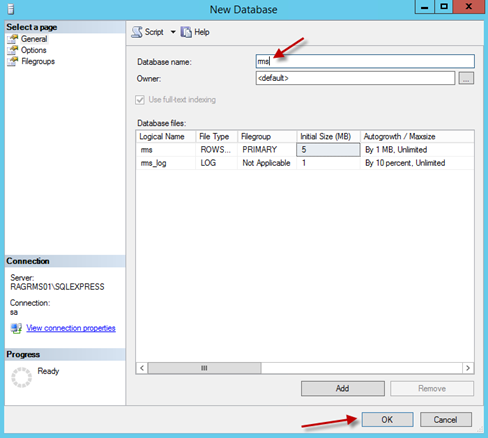The width and height of the screenshot is (488, 438).
Task: Minimize the New Database window
Action: pyautogui.click(x=425, y=7)
